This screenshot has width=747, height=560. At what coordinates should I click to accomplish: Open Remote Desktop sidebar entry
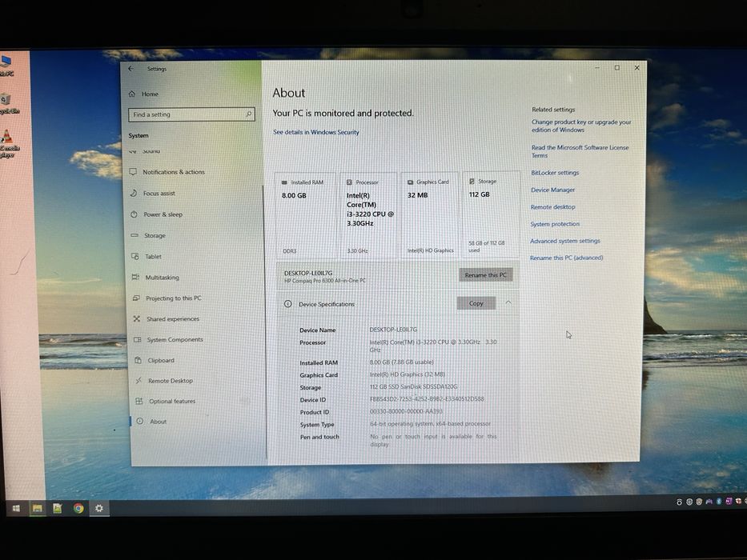170,381
